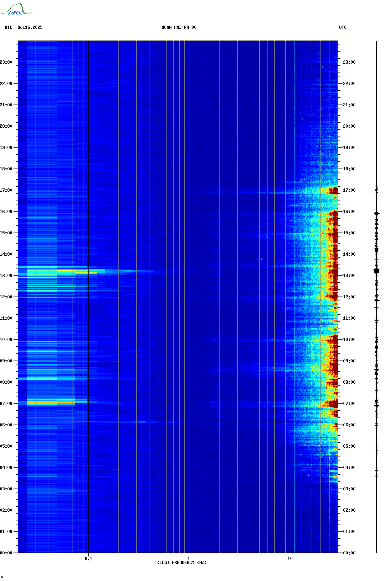Viewport: 392px width, 581px height.
Task: Click the 10:00 label on right axis
Action: click(349, 340)
